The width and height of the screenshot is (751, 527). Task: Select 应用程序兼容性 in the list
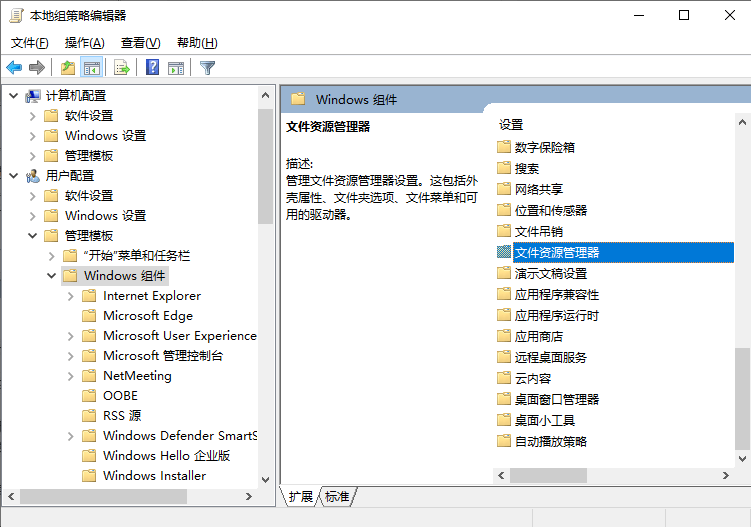pyautogui.click(x=557, y=295)
